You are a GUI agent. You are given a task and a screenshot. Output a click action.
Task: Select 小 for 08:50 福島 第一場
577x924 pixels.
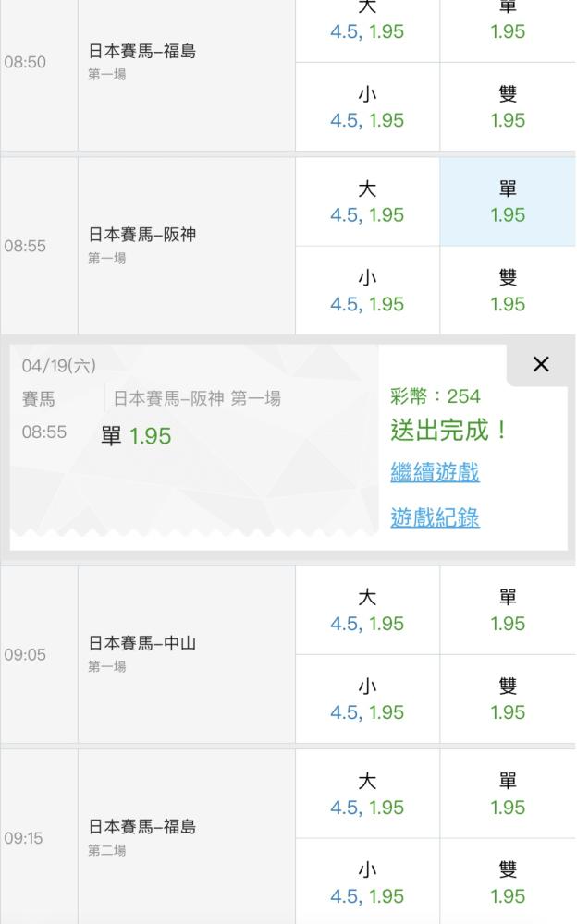point(367,107)
